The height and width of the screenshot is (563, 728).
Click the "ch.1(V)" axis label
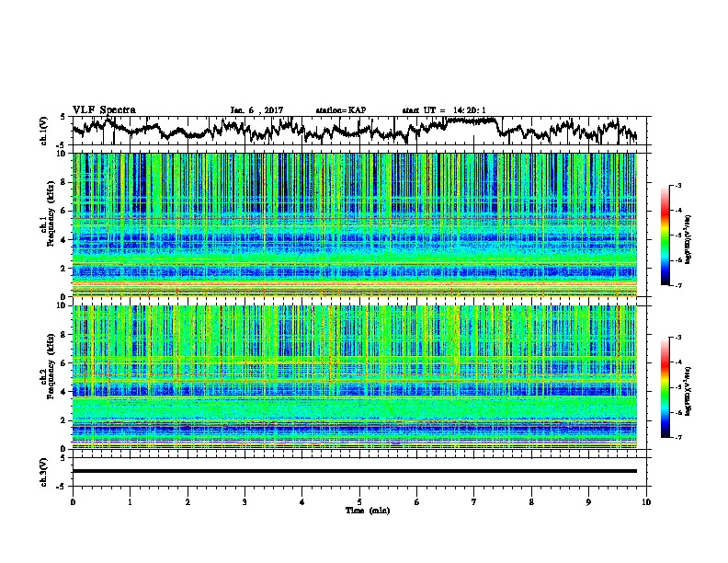coord(43,131)
